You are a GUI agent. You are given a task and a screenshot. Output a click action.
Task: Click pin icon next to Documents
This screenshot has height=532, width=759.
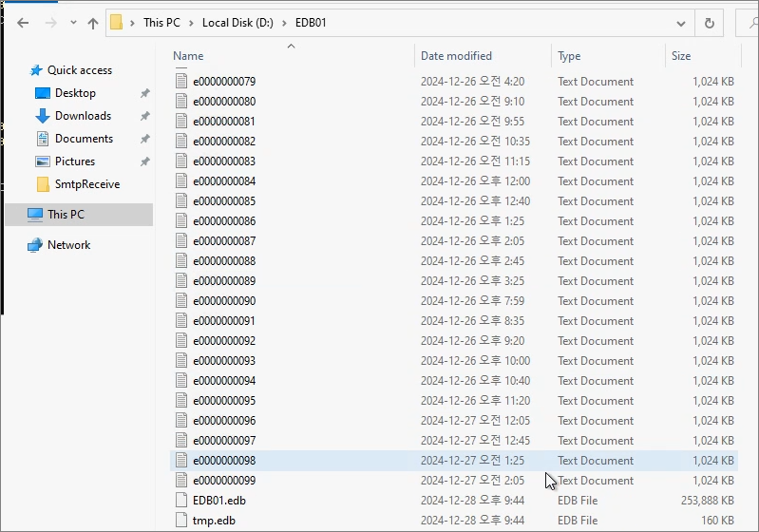click(x=144, y=139)
